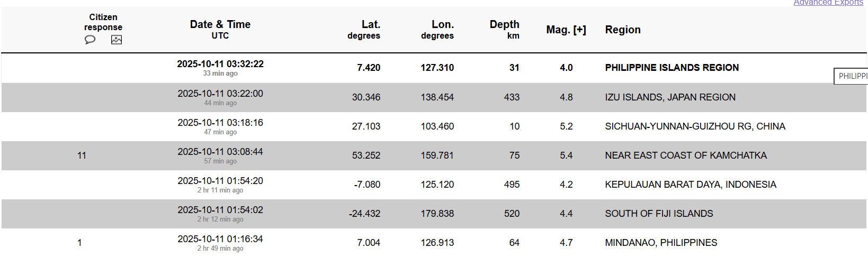Open the Advanced Exports link
868x257 pixels.
point(828,3)
